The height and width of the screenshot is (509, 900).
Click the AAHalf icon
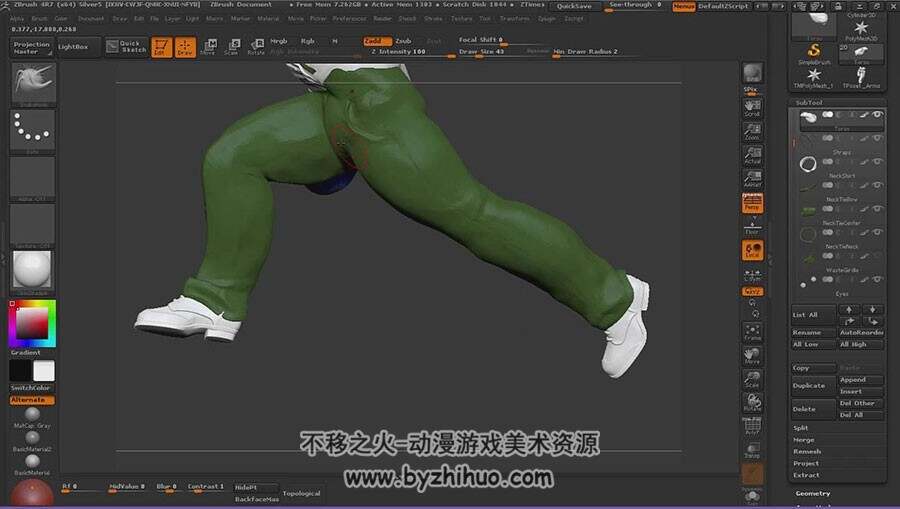pyautogui.click(x=752, y=179)
